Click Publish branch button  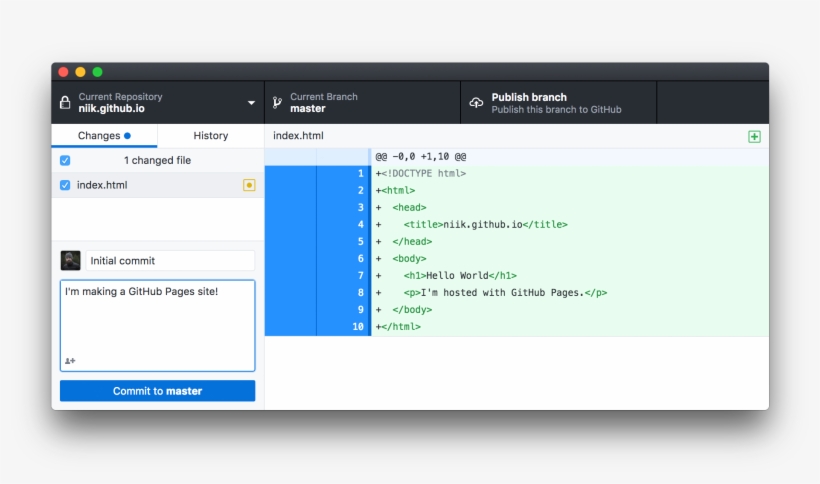tap(559, 102)
